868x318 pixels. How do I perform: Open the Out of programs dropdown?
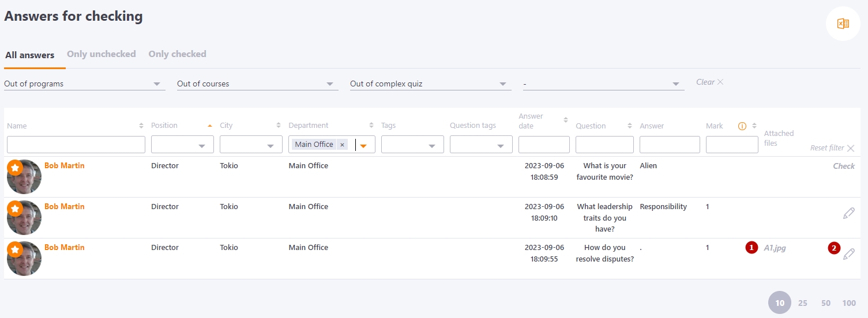(85, 84)
